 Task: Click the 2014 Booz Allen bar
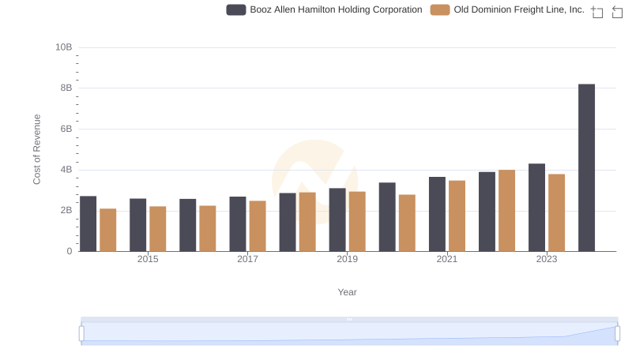[x=88, y=224]
